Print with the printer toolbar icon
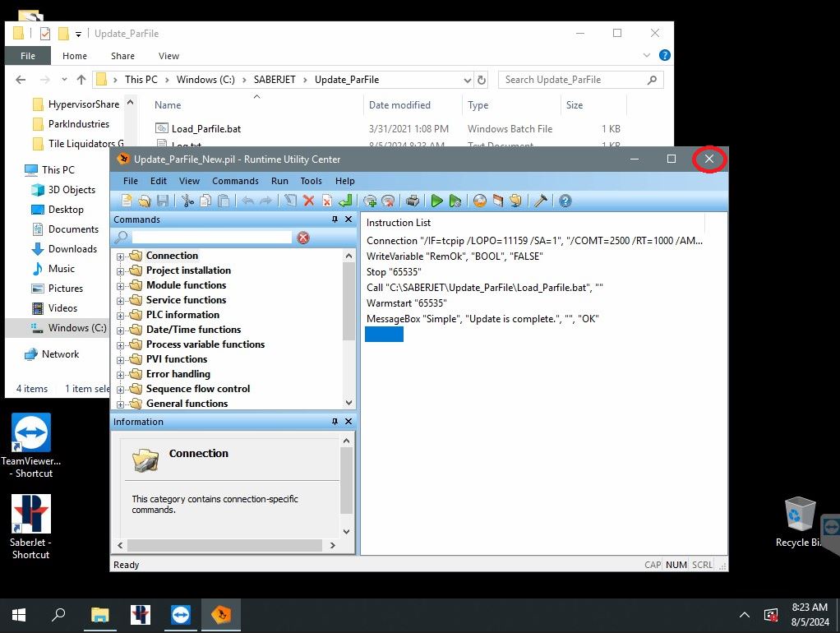 413,201
